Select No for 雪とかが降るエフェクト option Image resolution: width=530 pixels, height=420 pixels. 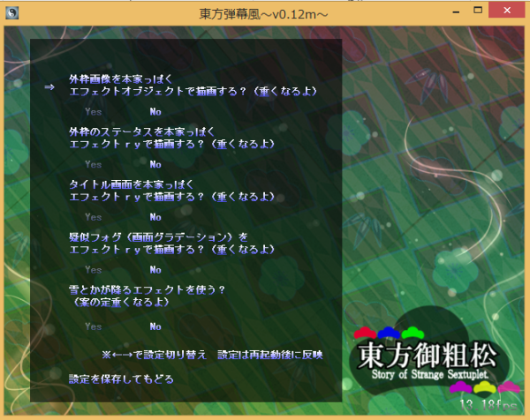click(x=155, y=326)
